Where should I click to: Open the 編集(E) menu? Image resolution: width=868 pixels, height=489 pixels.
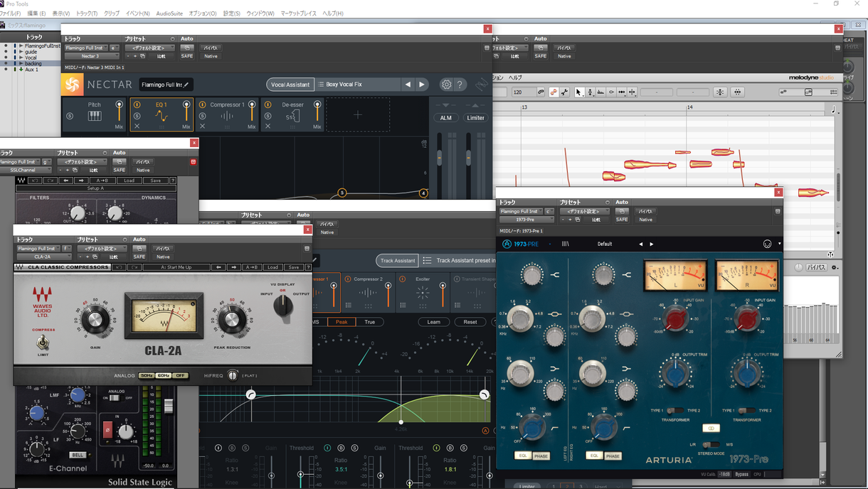point(36,14)
